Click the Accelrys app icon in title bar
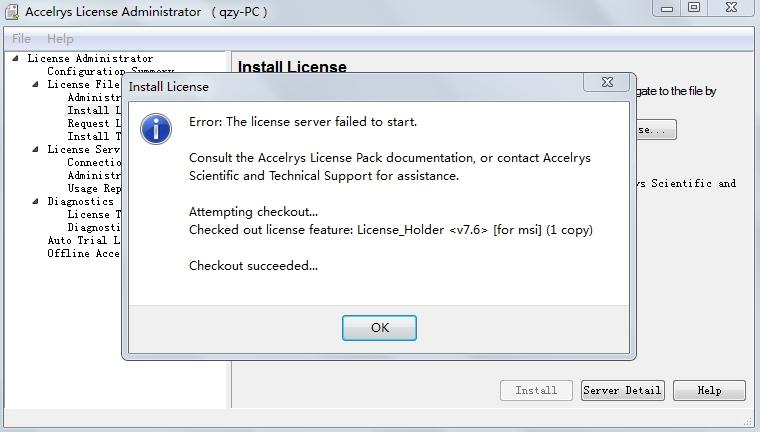 (11, 11)
